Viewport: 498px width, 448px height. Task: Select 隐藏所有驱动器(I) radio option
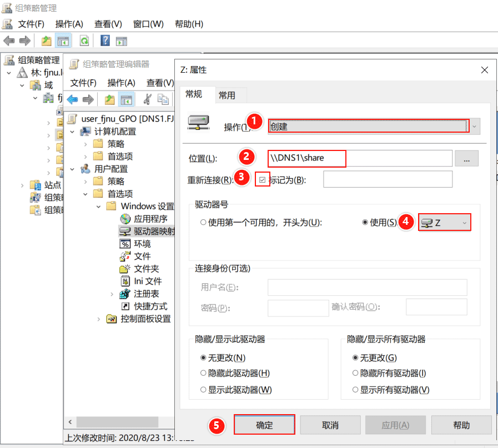(355, 373)
